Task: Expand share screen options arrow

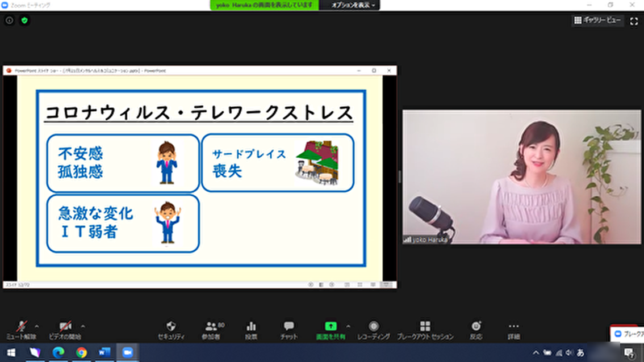Action: pos(348,326)
